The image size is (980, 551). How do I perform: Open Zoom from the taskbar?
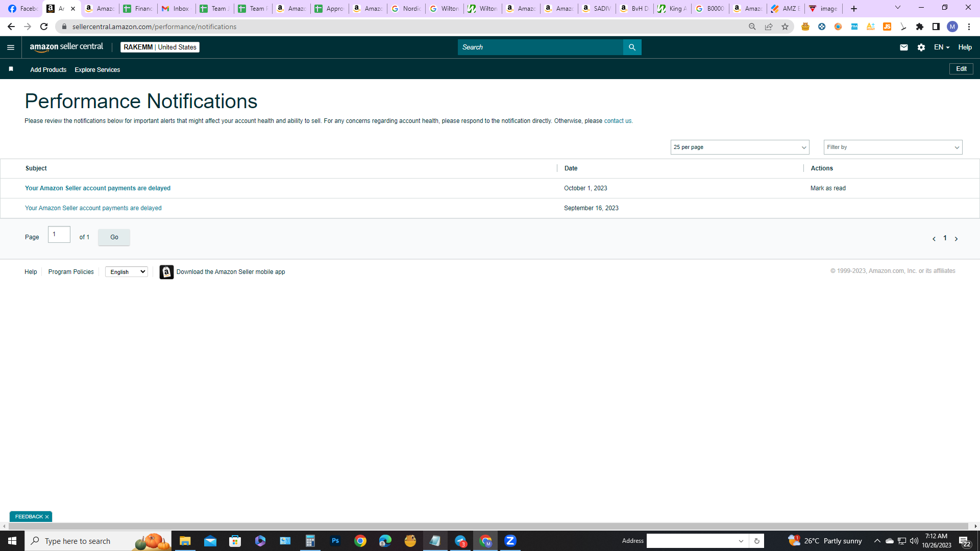pyautogui.click(x=510, y=541)
